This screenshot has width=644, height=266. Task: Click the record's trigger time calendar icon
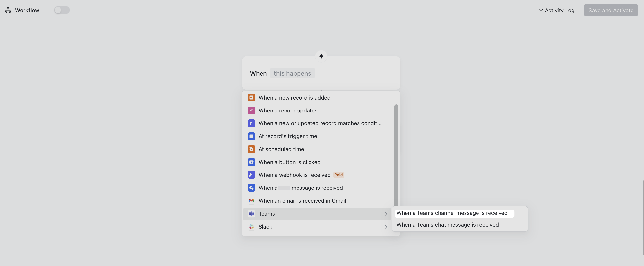pos(251,136)
